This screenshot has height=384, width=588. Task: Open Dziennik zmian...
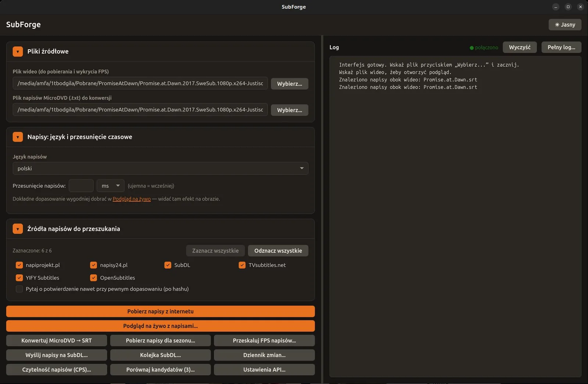(264, 355)
